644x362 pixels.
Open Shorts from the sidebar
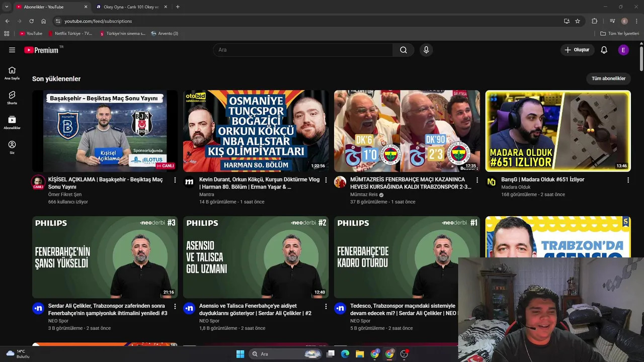coord(12,98)
